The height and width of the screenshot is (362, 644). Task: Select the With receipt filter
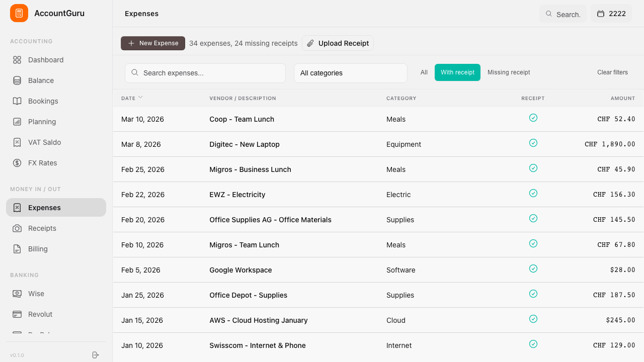point(457,72)
